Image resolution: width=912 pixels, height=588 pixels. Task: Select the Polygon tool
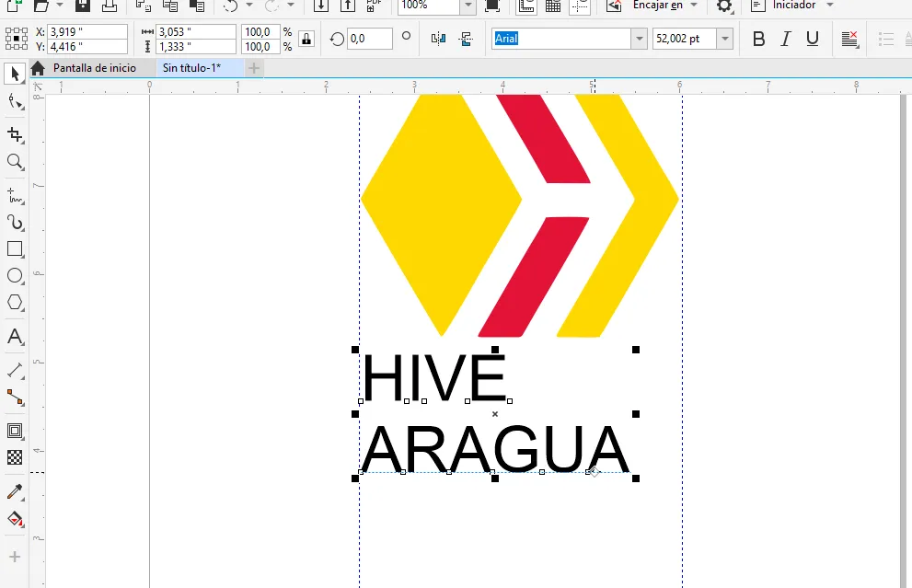[x=15, y=303]
